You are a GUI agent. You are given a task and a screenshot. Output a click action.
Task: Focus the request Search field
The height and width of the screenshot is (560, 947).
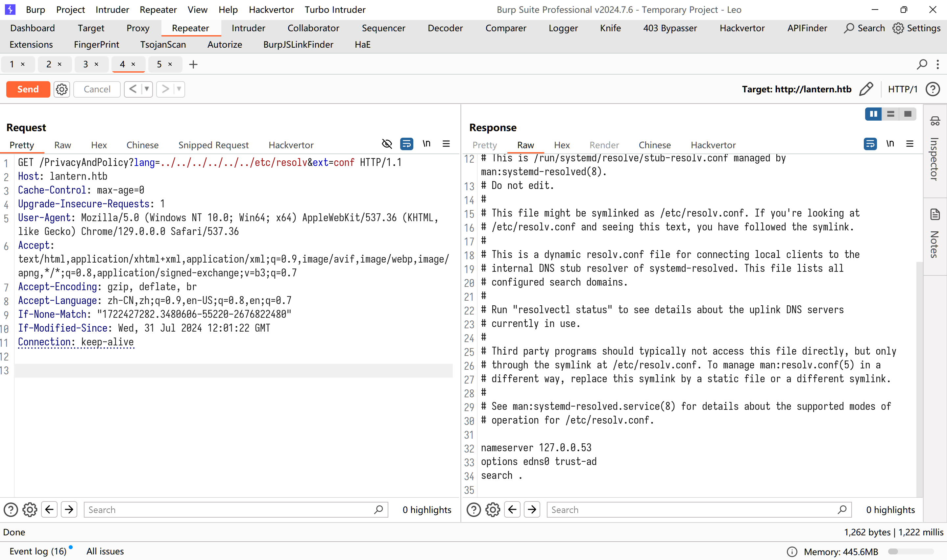[235, 510]
